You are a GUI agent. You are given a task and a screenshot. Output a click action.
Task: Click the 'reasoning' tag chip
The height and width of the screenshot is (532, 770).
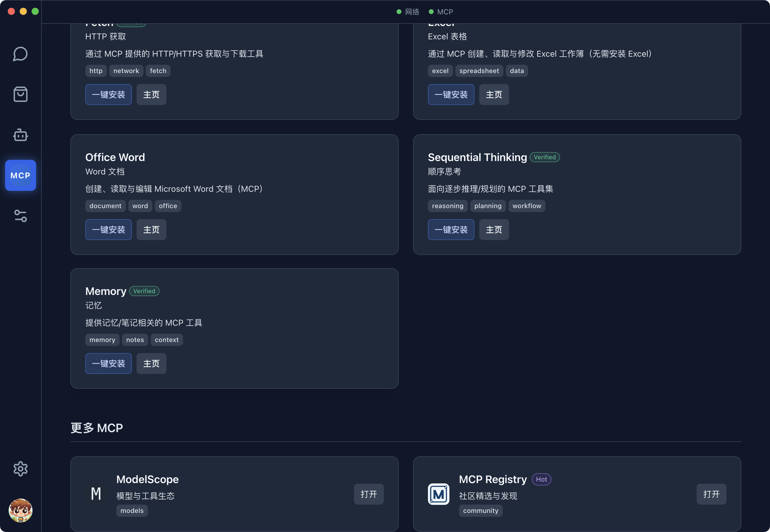coord(447,206)
